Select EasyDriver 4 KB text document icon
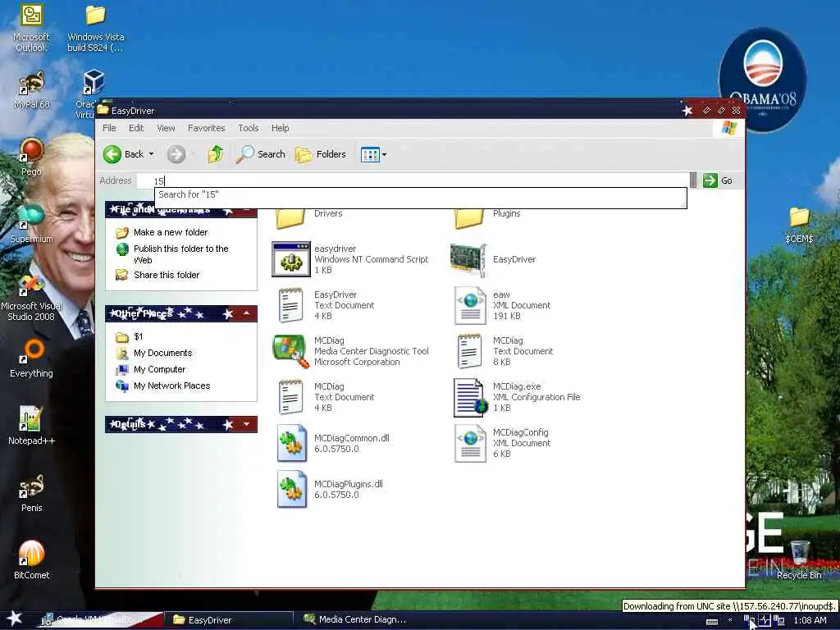 pyautogui.click(x=291, y=305)
